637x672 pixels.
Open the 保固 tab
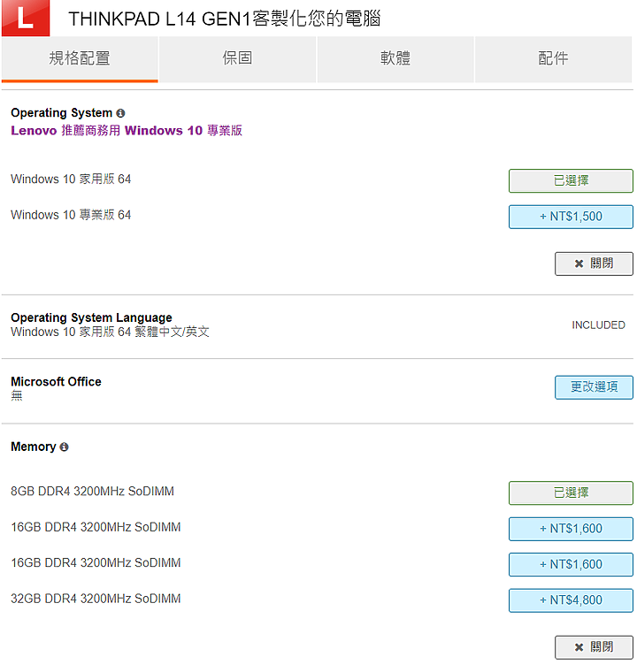coord(237,58)
